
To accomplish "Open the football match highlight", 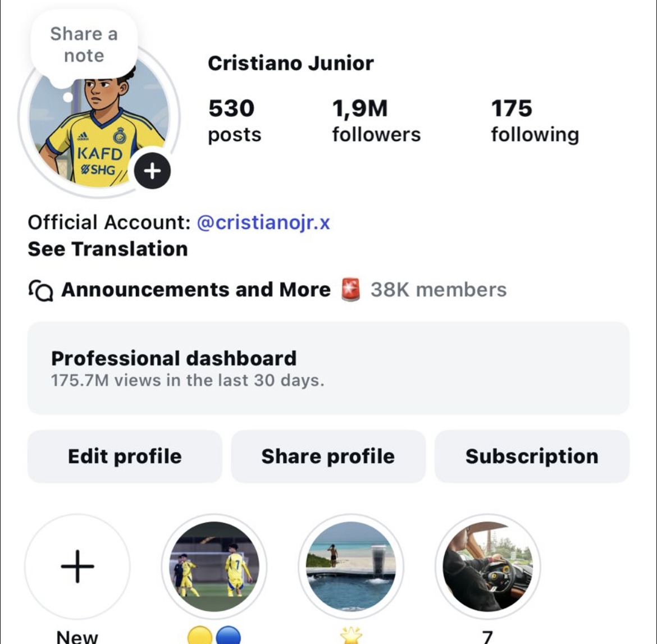I will coord(214,567).
